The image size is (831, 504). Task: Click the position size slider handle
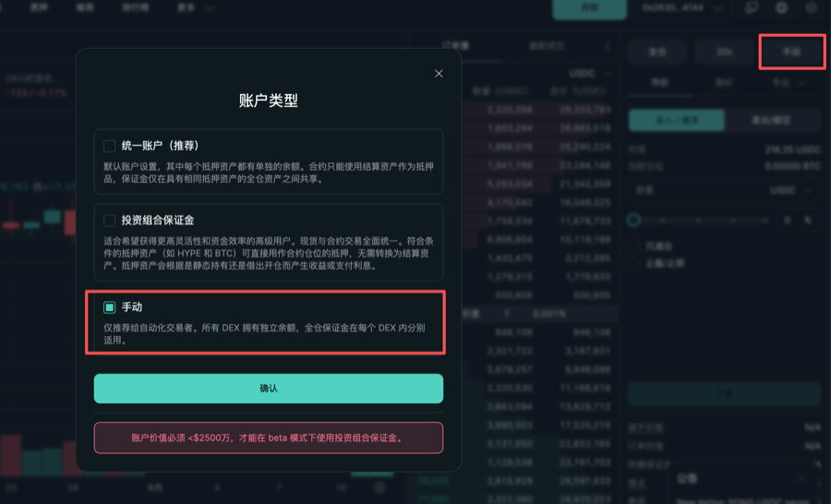pyautogui.click(x=633, y=220)
